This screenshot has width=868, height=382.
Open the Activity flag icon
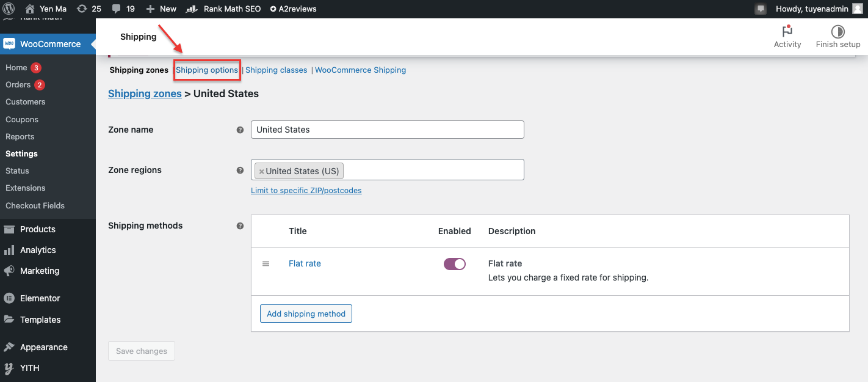(787, 31)
